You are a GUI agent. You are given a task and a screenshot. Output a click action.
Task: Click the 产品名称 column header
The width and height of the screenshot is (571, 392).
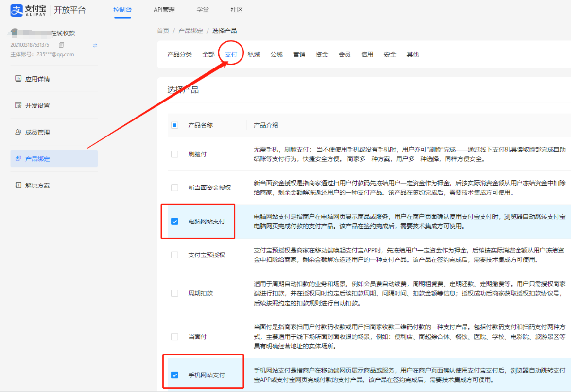[200, 125]
